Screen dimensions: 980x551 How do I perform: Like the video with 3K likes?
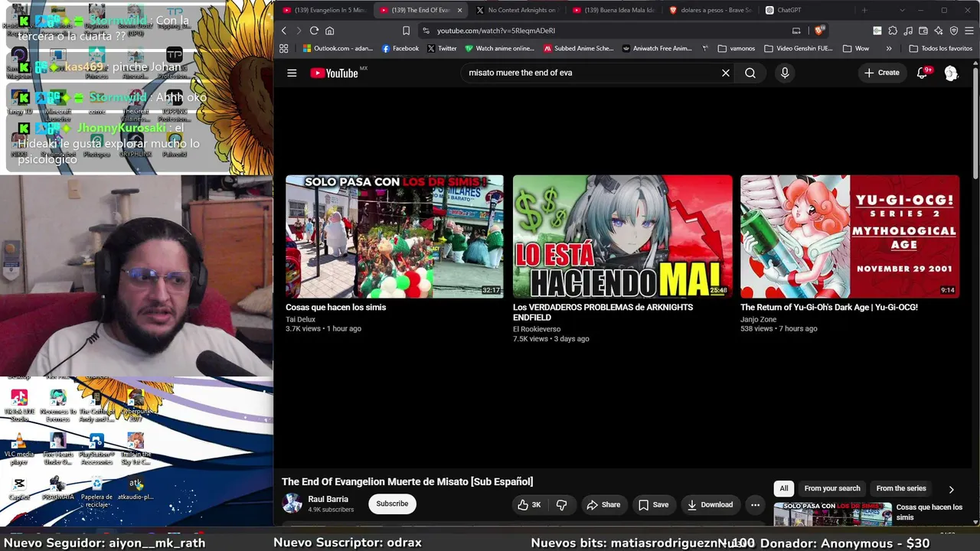[529, 504]
